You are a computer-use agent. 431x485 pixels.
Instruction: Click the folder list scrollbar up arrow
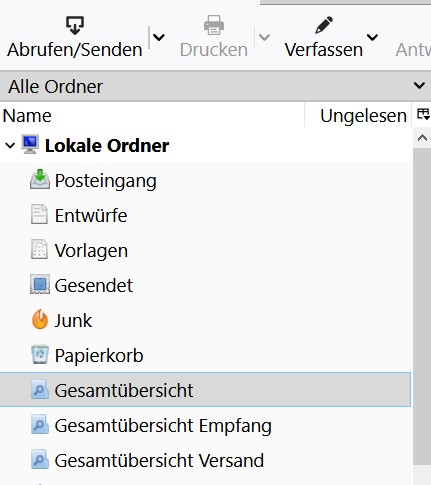click(422, 137)
